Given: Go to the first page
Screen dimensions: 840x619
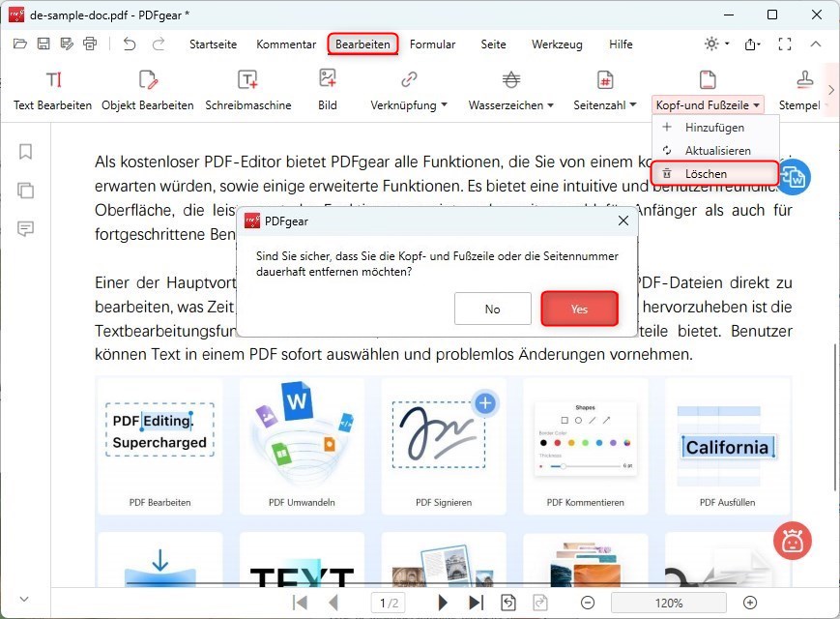Looking at the screenshot, I should pyautogui.click(x=300, y=603).
